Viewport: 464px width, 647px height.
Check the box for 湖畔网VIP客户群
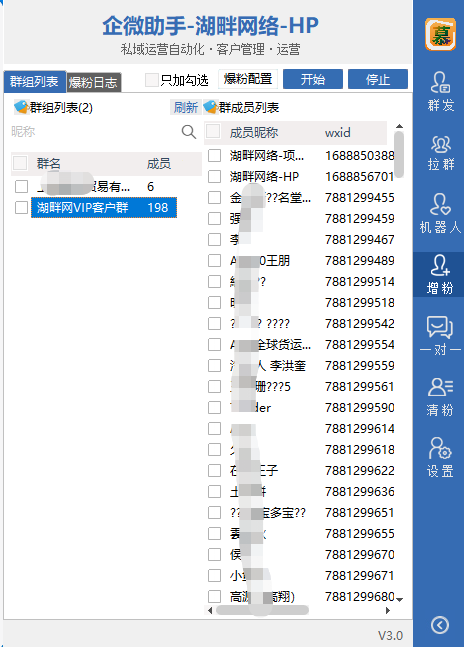(21, 208)
